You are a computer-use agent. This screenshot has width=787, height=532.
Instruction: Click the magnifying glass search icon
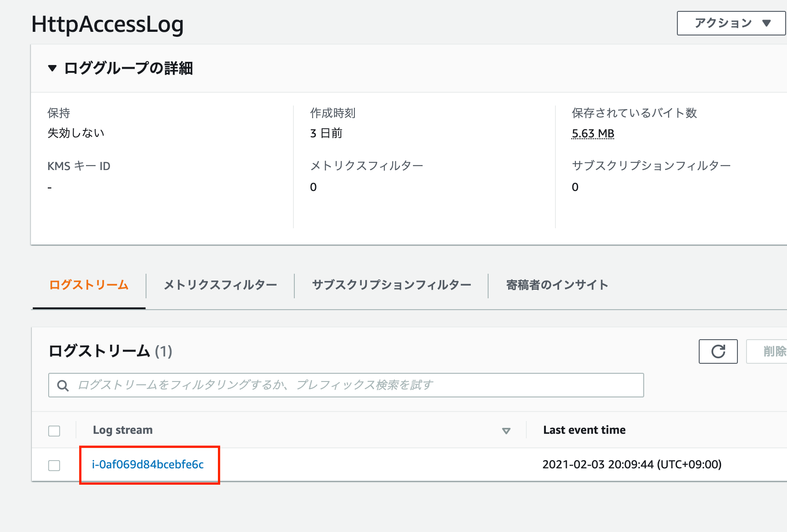point(63,385)
